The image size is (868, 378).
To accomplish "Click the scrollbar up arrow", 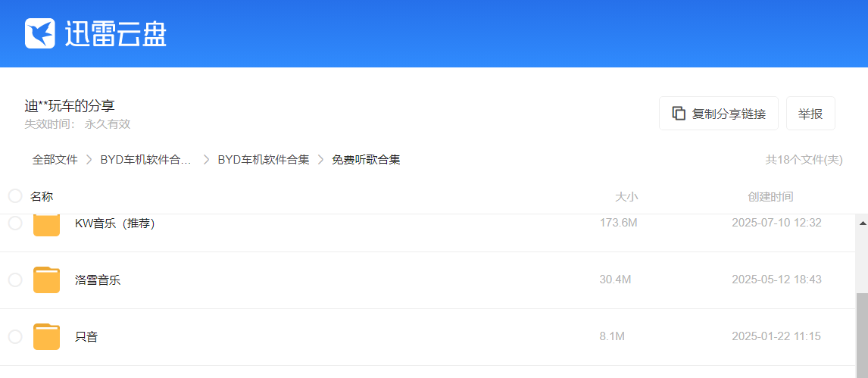I will tap(862, 223).
